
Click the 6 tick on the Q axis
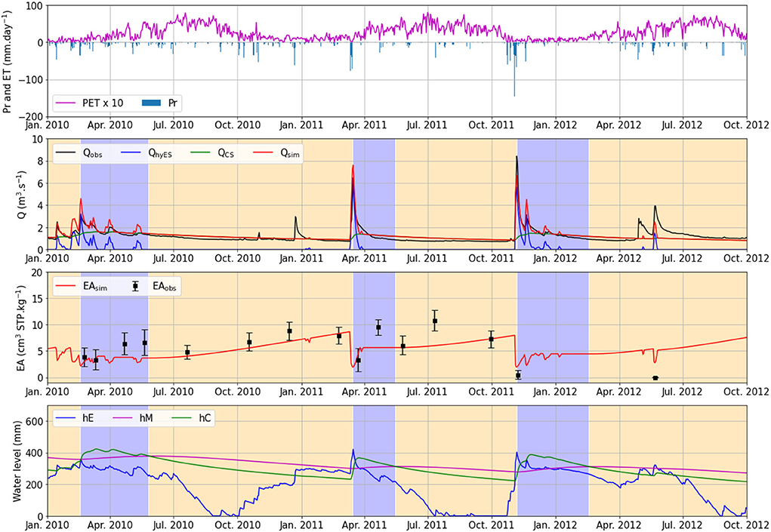pyautogui.click(x=40, y=183)
